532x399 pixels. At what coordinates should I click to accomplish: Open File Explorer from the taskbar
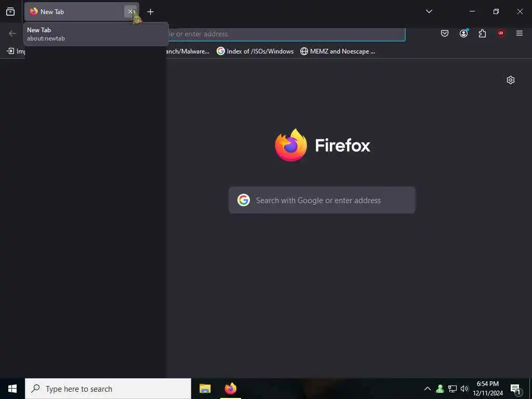pyautogui.click(x=205, y=389)
